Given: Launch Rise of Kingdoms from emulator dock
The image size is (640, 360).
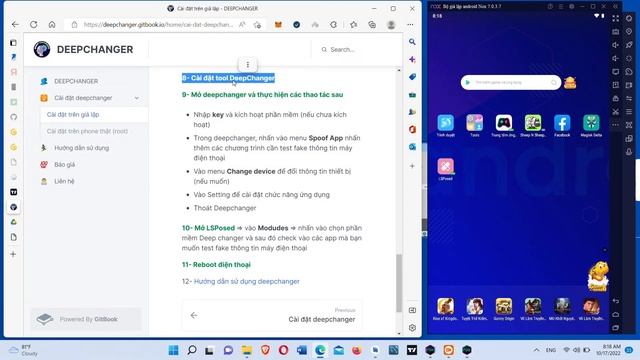Looking at the screenshot, I should (445, 309).
